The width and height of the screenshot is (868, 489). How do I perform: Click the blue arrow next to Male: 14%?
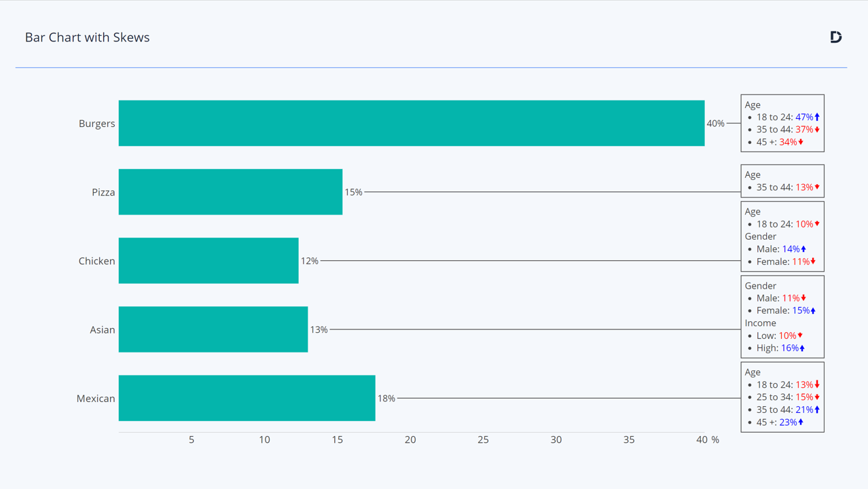click(803, 249)
